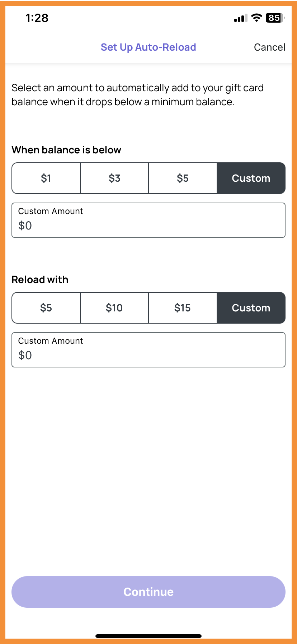Tap the When balance is below heading
This screenshot has height=644, width=297.
(x=66, y=150)
